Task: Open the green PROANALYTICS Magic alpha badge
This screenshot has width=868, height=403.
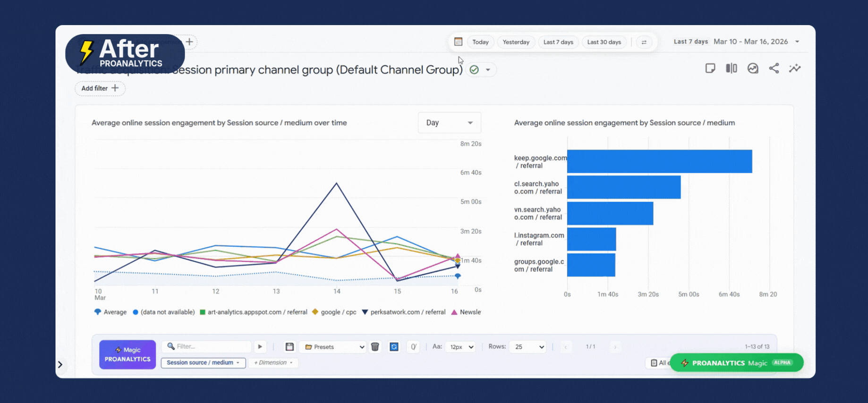Action: point(736,363)
